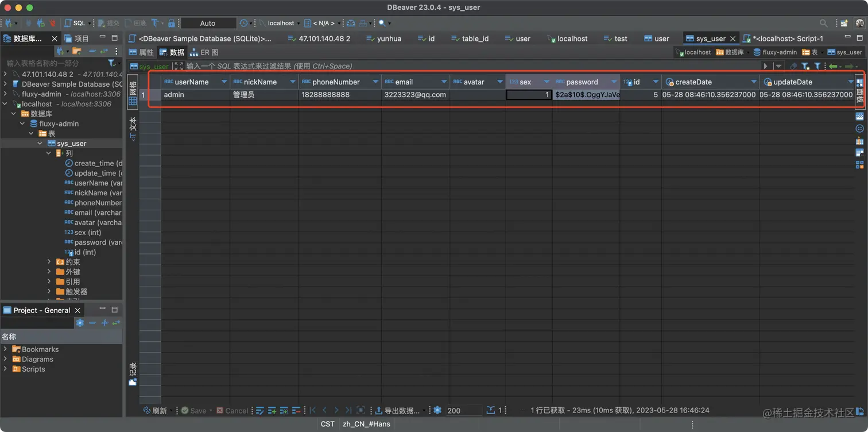The image size is (868, 432).
Task: Open the yunhua editor tab
Action: [383, 38]
